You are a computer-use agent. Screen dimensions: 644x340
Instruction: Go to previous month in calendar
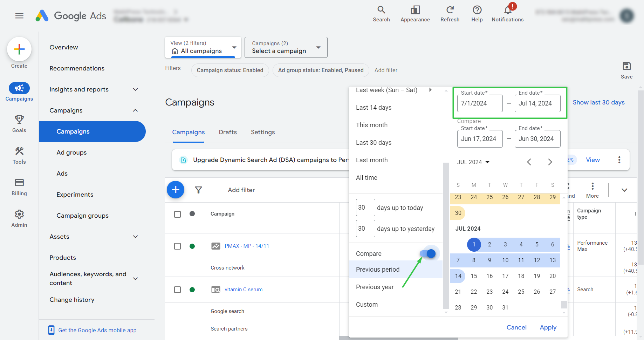(529, 162)
